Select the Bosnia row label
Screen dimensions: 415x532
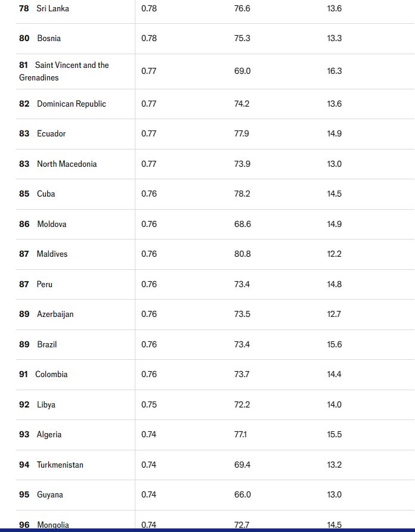pyautogui.click(x=49, y=38)
